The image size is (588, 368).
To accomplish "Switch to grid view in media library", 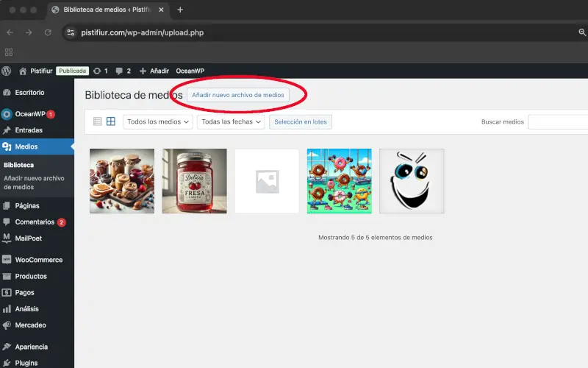I will [111, 121].
